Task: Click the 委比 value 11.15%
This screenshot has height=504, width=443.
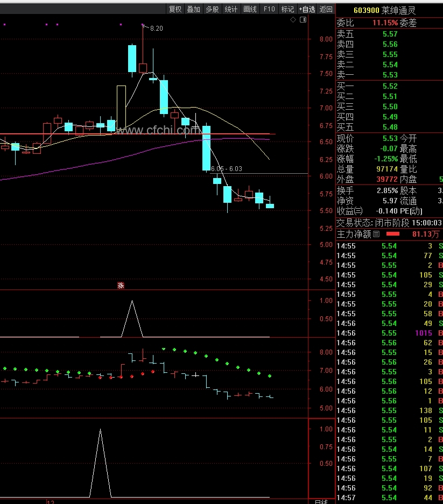Action: coord(385,23)
